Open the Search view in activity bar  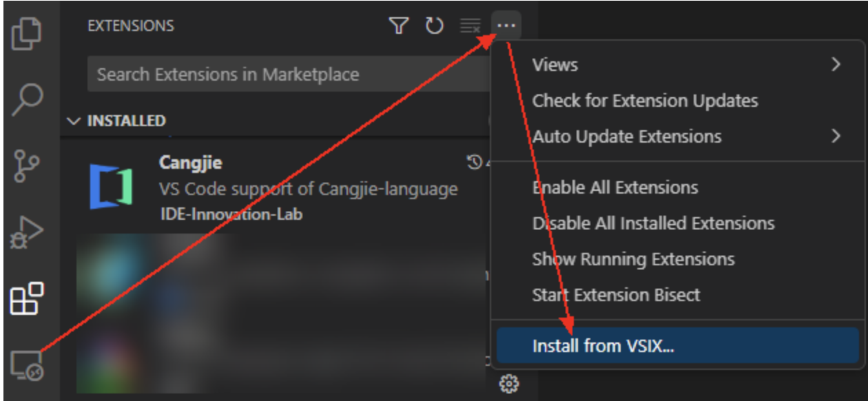[28, 101]
